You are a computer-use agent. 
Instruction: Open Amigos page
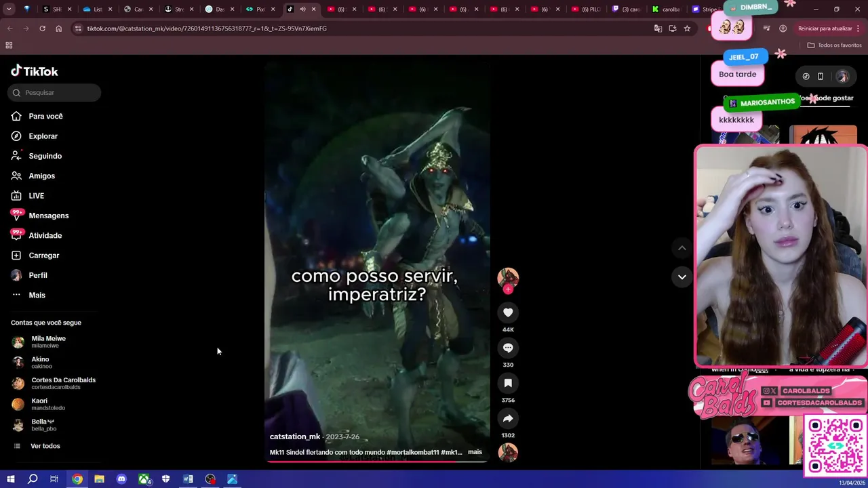pos(33,176)
